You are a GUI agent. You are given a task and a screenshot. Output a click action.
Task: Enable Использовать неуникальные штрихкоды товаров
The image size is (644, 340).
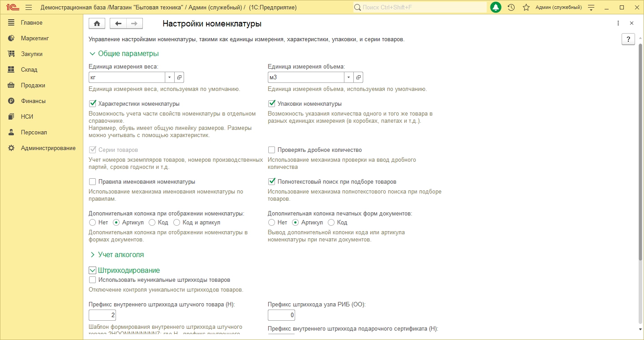[93, 280]
